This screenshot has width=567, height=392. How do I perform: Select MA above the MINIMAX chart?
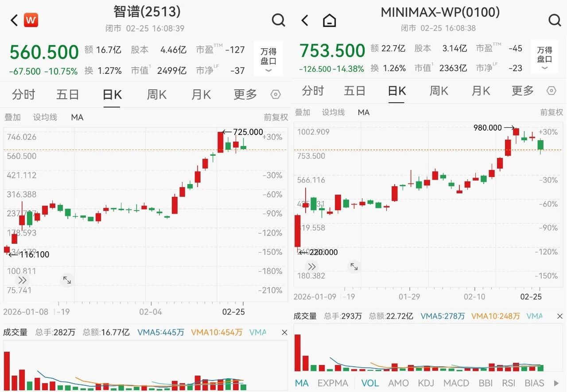click(x=364, y=112)
